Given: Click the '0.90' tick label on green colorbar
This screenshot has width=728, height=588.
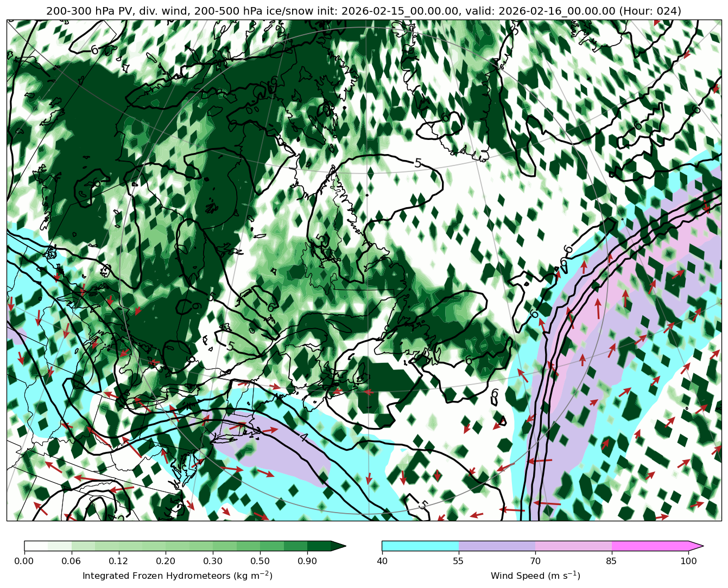Looking at the screenshot, I should click(x=307, y=561).
